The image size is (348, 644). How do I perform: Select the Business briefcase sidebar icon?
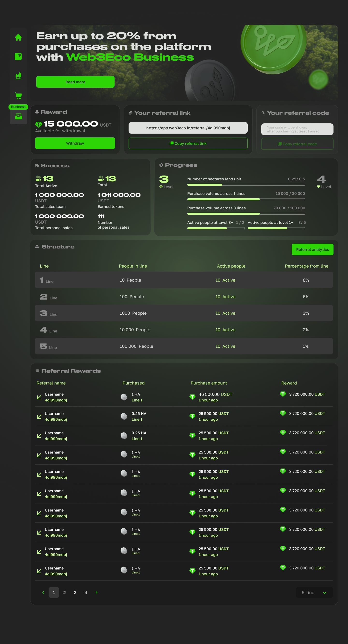click(x=19, y=116)
